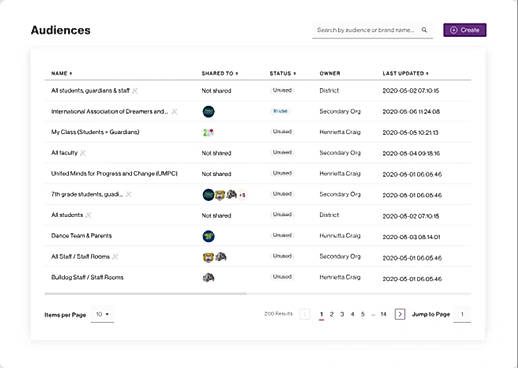
Task: Open the All students audience row
Action: [x=67, y=215]
